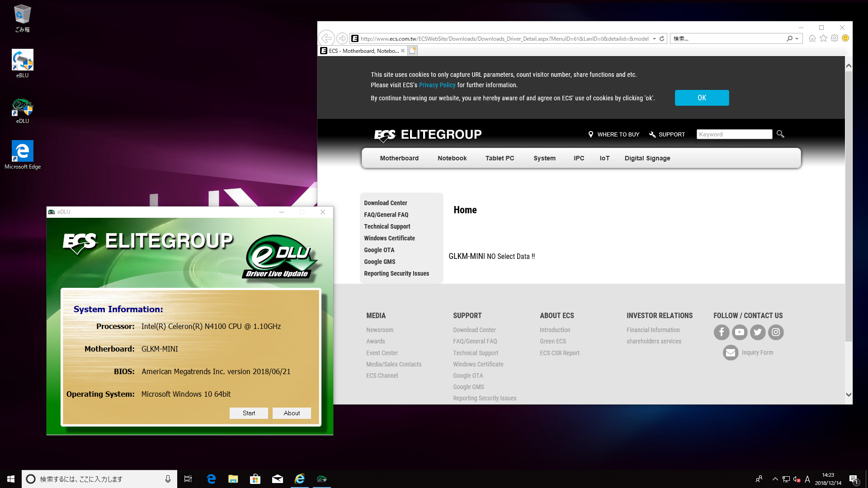
Task: Switch IME input mode via the A indicator
Action: click(x=807, y=479)
